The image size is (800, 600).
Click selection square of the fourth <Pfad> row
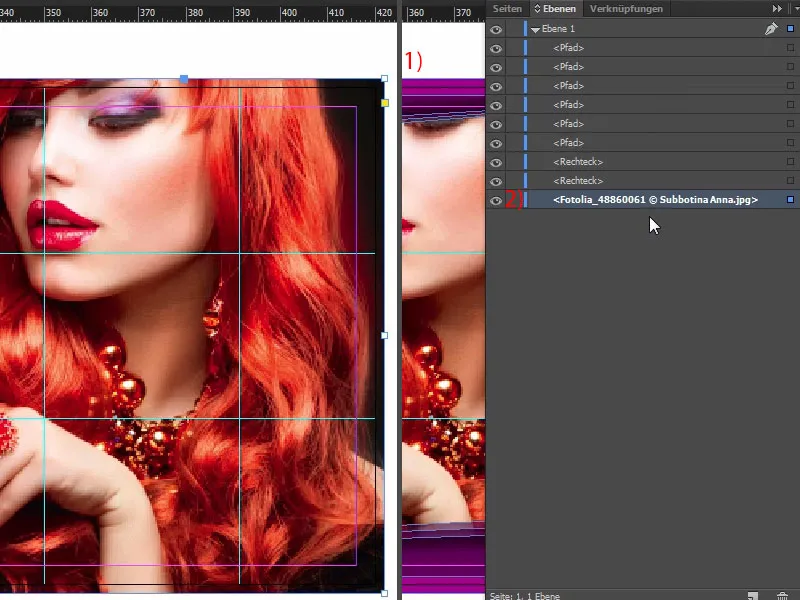pos(790,105)
